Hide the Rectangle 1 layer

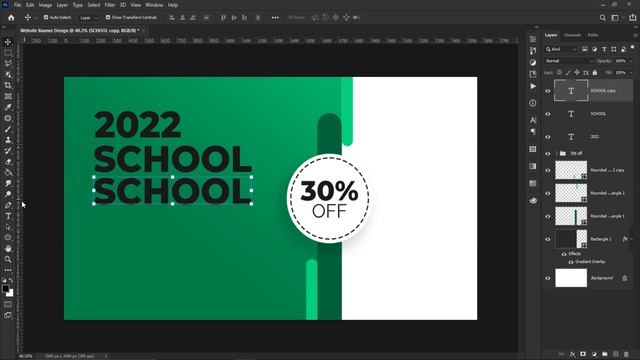[548, 239]
